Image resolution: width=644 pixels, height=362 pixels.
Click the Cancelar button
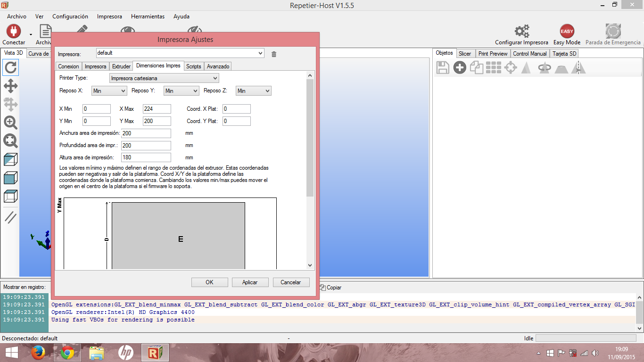pos(291,282)
